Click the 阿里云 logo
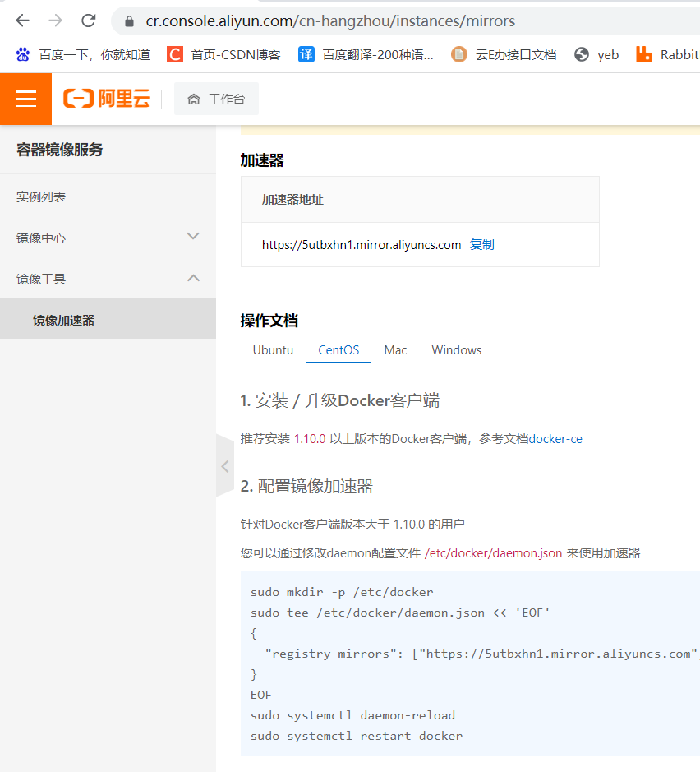 pyautogui.click(x=106, y=99)
